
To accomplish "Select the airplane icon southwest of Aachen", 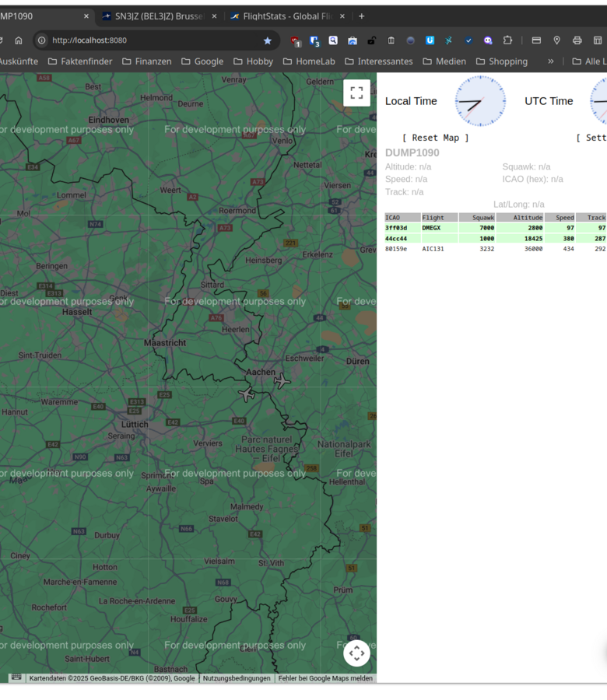I will point(247,394).
